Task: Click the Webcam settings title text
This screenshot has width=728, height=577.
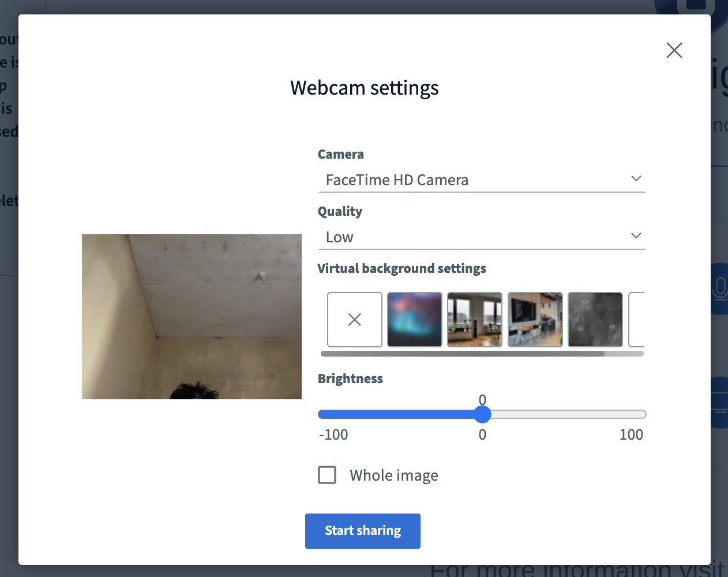Action: 365,88
